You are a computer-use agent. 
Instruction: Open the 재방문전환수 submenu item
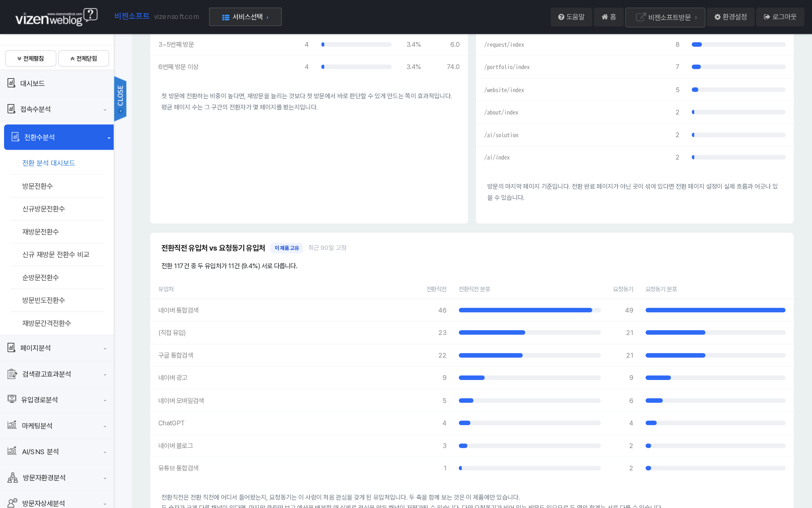coord(41,232)
